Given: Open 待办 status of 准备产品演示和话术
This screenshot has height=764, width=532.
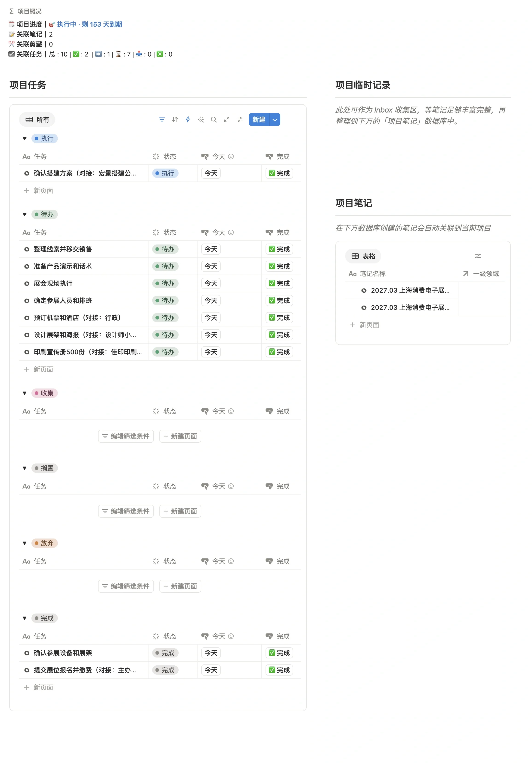Looking at the screenshot, I should 165,266.
